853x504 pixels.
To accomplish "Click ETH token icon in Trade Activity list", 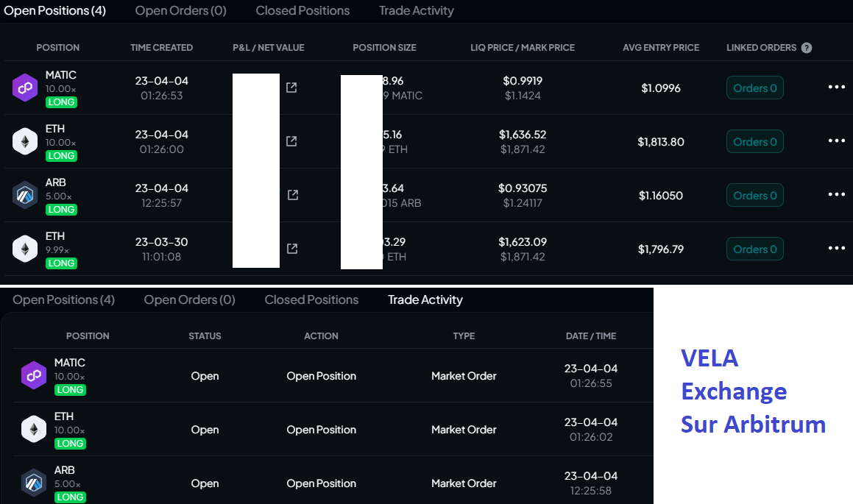I will [34, 429].
